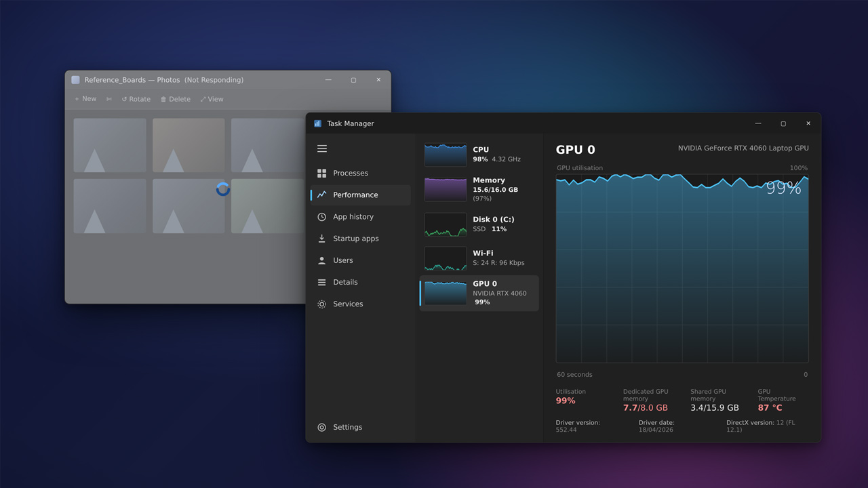Viewport: 868px width, 488px height.
Task: Click the Settings gear icon in Task Manager
Action: [321, 427]
